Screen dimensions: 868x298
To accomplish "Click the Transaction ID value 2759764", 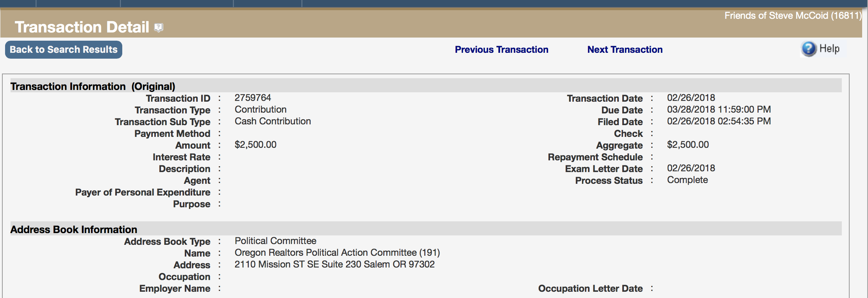I will (x=253, y=98).
